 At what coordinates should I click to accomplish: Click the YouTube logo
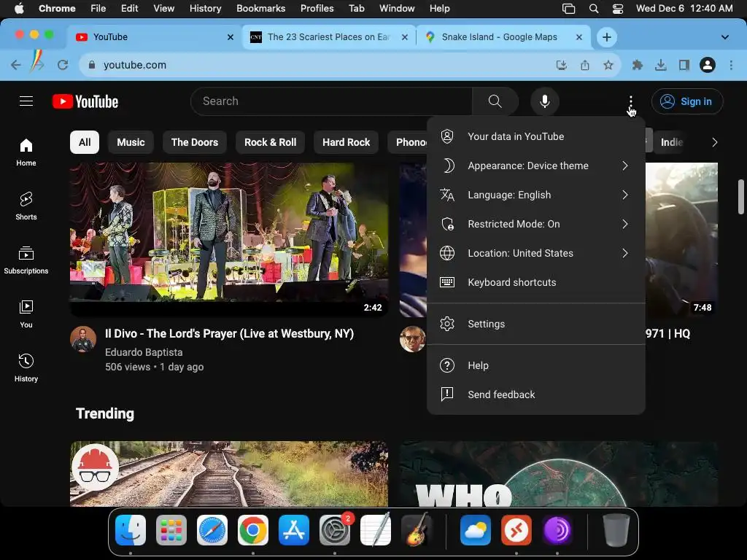coord(85,101)
